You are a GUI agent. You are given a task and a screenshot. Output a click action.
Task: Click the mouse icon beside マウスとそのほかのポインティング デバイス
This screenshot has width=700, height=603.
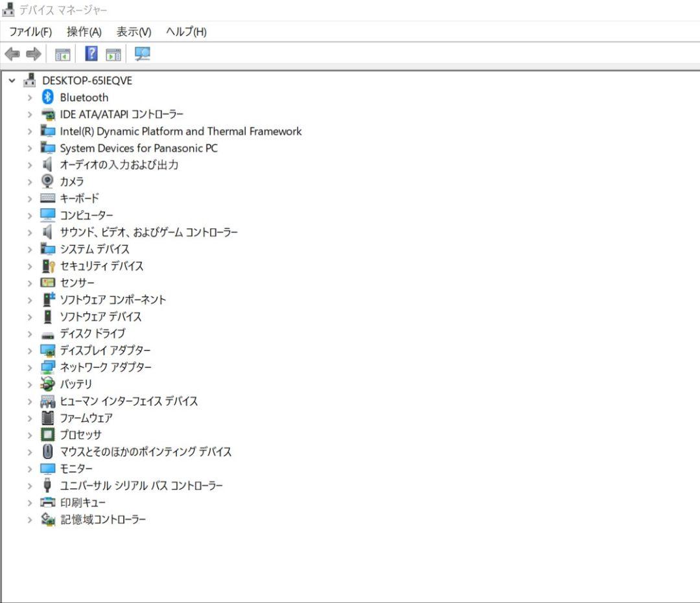[47, 451]
